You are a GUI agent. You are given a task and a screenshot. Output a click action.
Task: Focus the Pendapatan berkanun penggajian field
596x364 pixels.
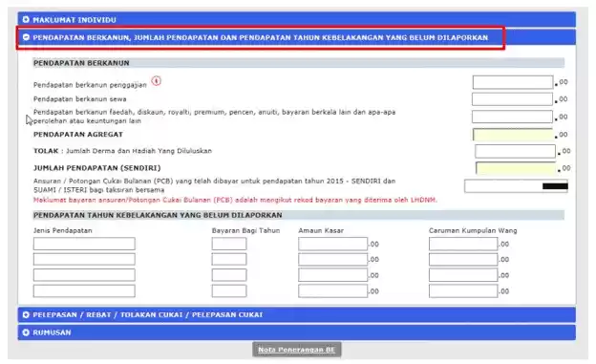[513, 82]
